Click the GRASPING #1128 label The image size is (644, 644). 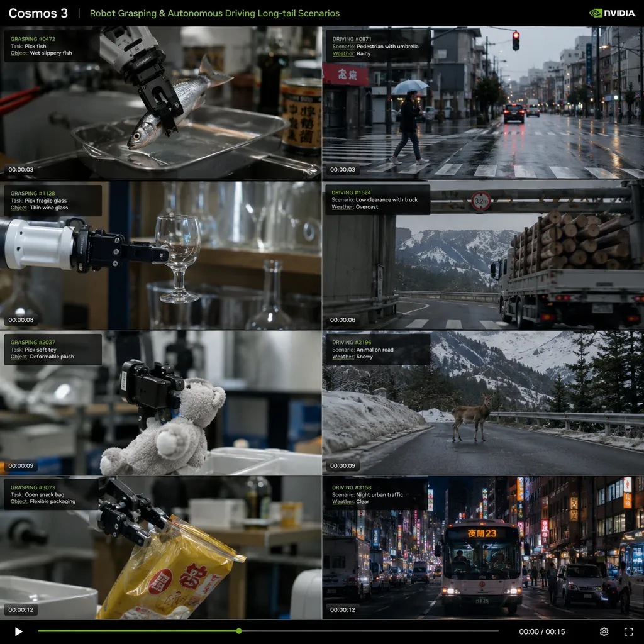(33, 194)
